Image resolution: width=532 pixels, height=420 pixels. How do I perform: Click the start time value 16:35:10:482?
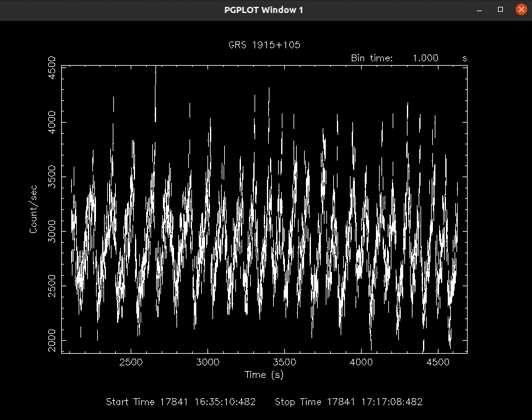(x=225, y=402)
